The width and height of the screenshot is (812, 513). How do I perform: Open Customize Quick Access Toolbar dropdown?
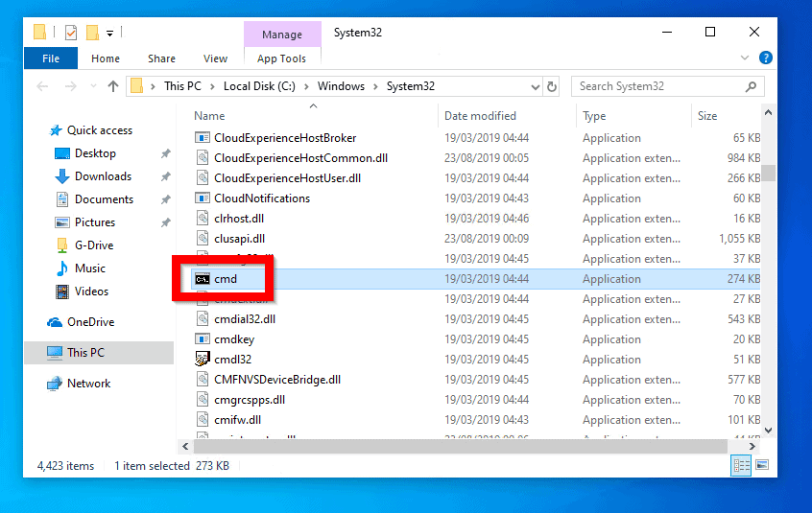(x=109, y=34)
